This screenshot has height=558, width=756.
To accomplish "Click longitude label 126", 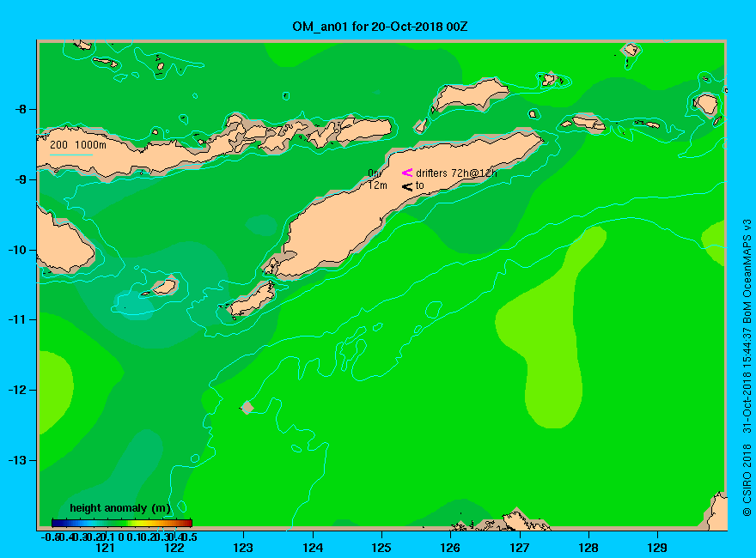I will point(450,548).
